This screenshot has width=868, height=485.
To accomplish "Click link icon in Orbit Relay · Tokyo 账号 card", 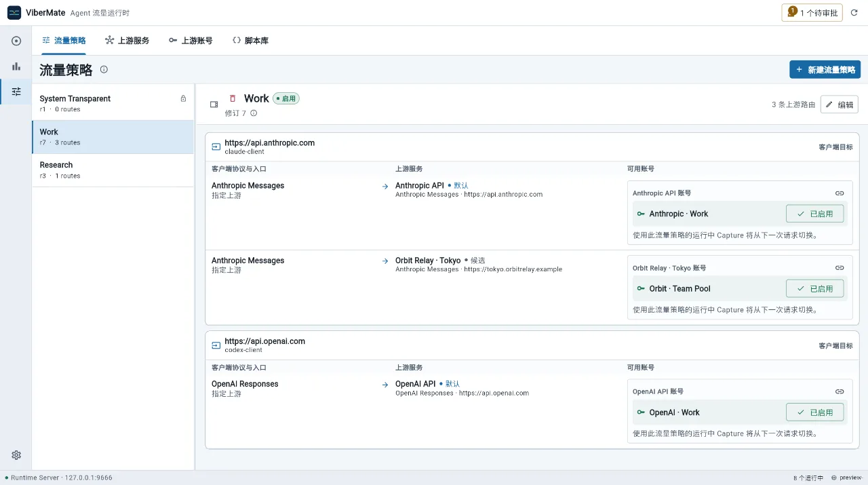I will point(840,268).
